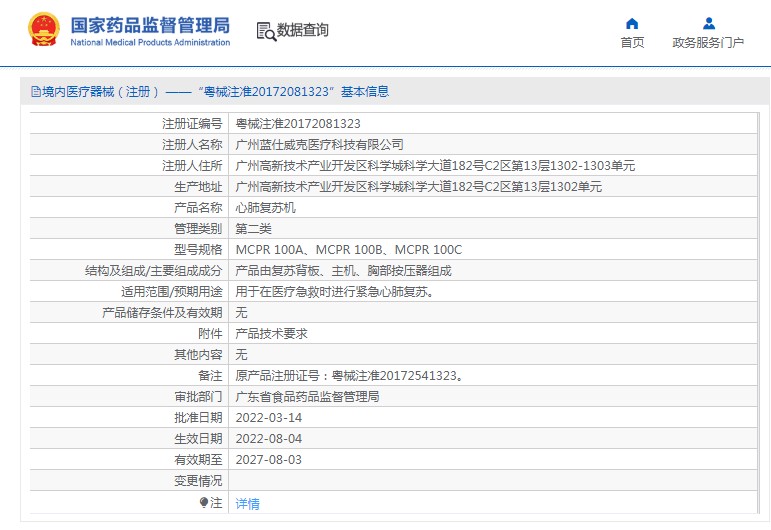Open the 政务服务门户 text link
Viewport: 771px width, 530px height.
[x=708, y=43]
